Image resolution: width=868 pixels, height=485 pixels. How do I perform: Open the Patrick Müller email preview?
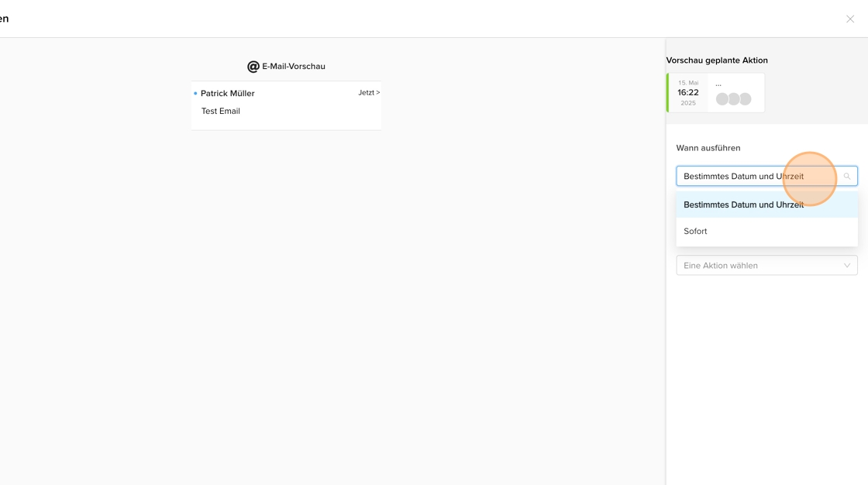point(286,105)
